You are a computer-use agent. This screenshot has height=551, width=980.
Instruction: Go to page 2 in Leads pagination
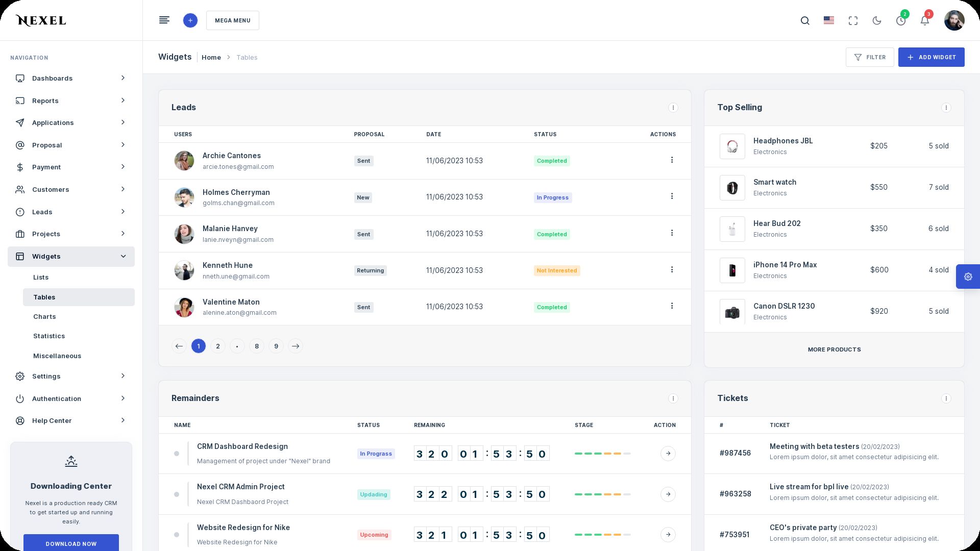point(218,346)
